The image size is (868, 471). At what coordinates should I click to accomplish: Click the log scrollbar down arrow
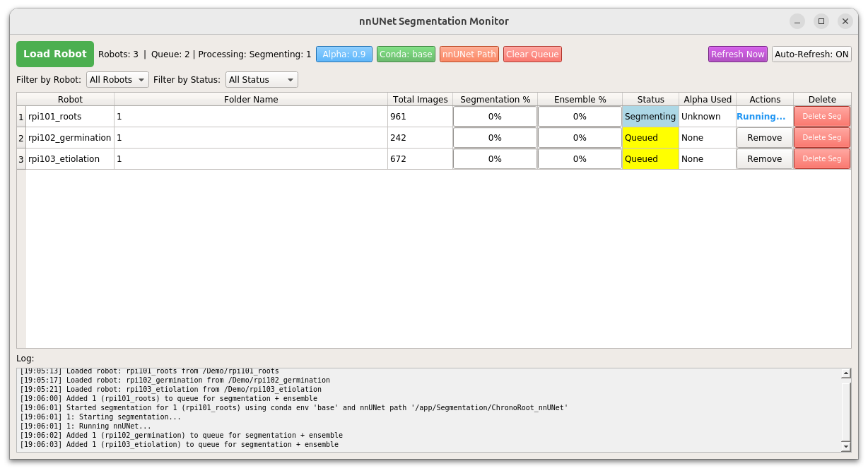point(845,446)
